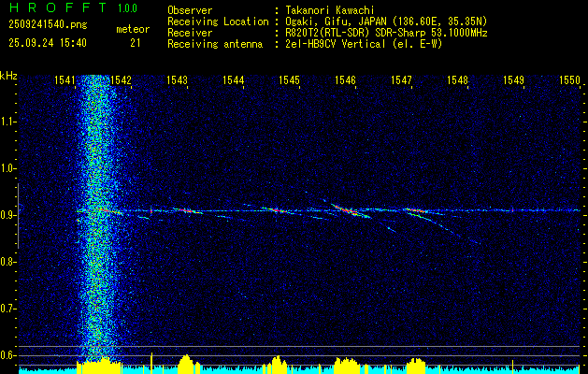Click the 1542 time marker
This screenshot has height=374, width=588.
click(x=122, y=80)
